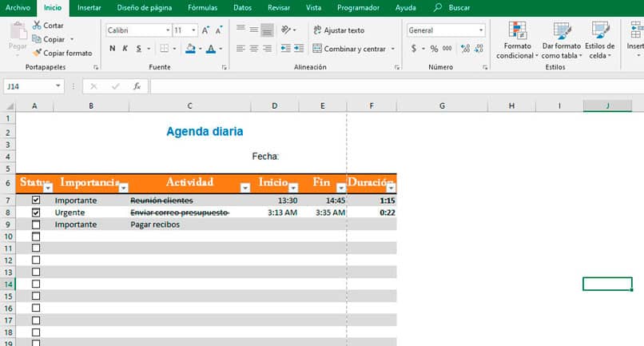Align text to bottom

tap(267, 30)
